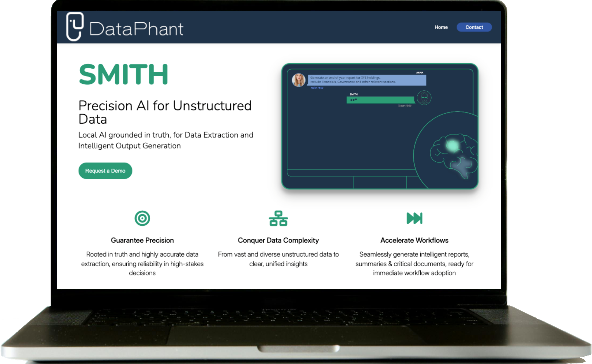Click the Smith agent avatar icon
The width and height of the screenshot is (592, 364).
pyautogui.click(x=424, y=98)
